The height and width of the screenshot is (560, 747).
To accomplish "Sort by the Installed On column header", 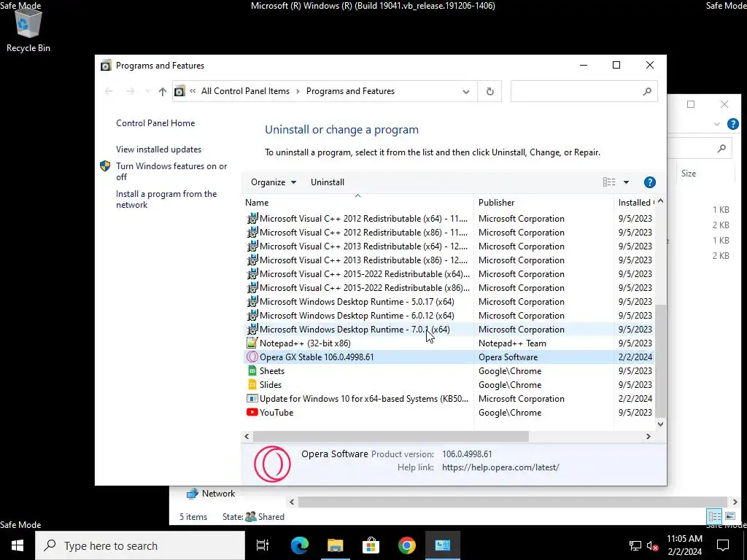I will tap(635, 203).
